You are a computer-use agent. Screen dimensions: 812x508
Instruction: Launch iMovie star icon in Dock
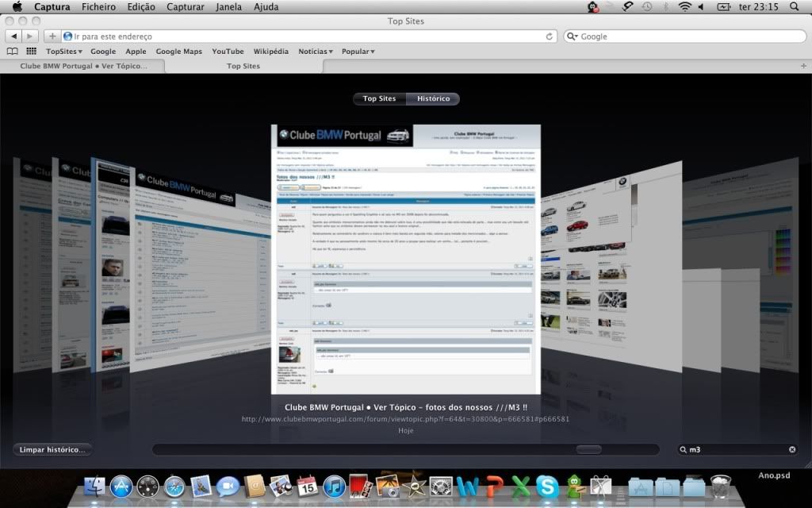414,487
